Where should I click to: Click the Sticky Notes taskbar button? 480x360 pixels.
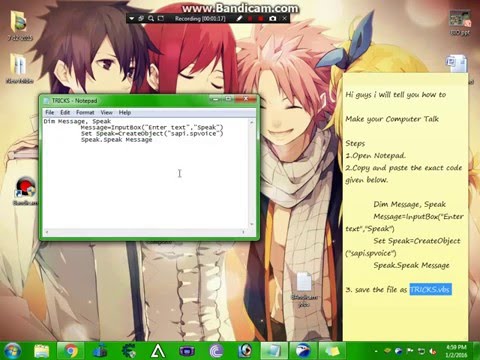(x=332, y=351)
